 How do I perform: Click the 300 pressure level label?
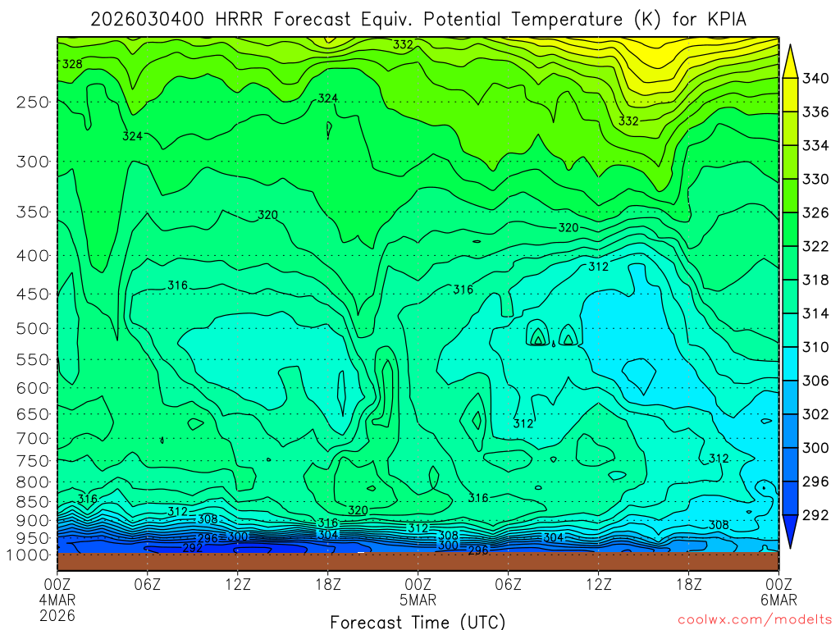[33, 162]
